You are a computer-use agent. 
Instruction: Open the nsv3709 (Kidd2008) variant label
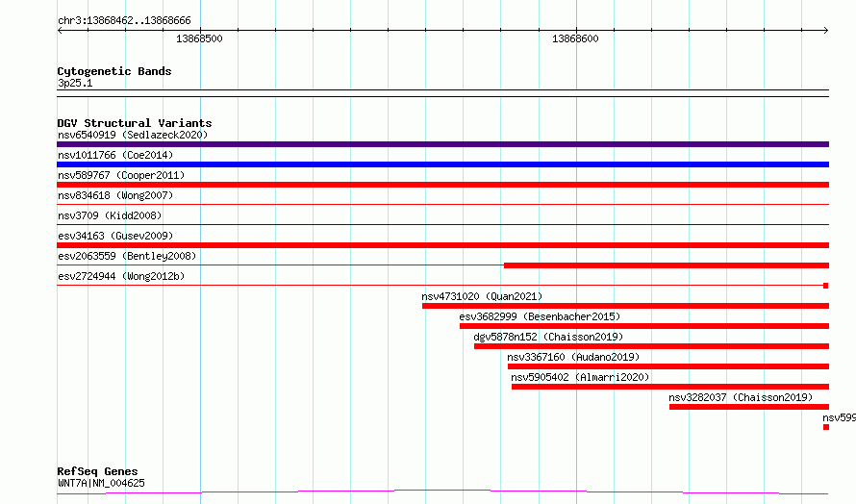click(110, 215)
